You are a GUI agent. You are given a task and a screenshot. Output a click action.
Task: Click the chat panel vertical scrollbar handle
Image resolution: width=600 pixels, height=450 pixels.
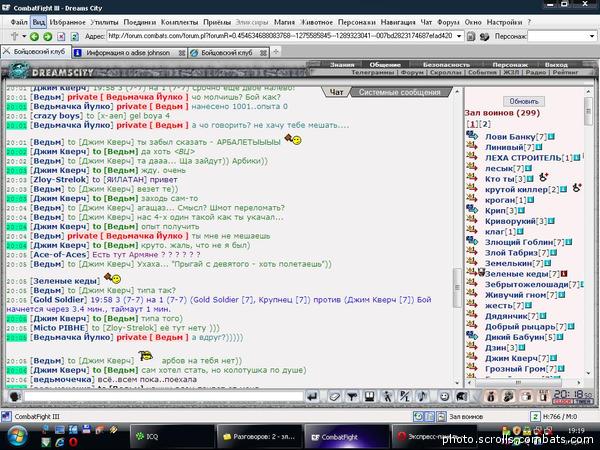pyautogui.click(x=457, y=287)
